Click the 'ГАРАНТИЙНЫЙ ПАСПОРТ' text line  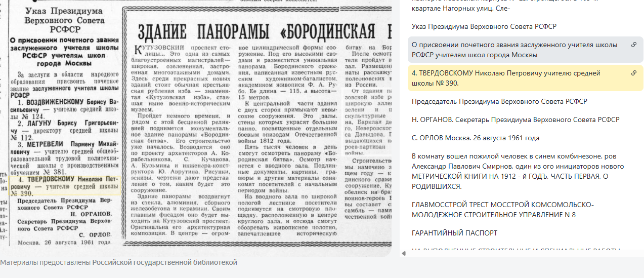tap(454, 233)
